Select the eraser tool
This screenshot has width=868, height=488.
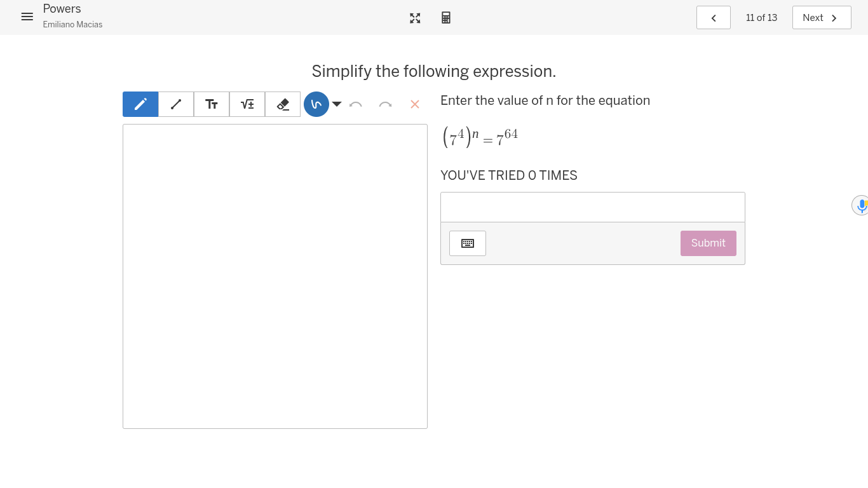(x=283, y=104)
